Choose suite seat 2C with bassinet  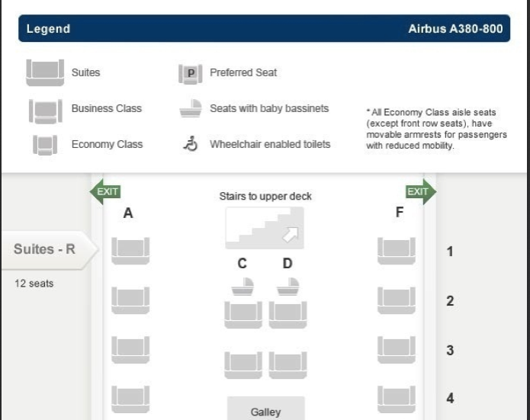click(243, 315)
